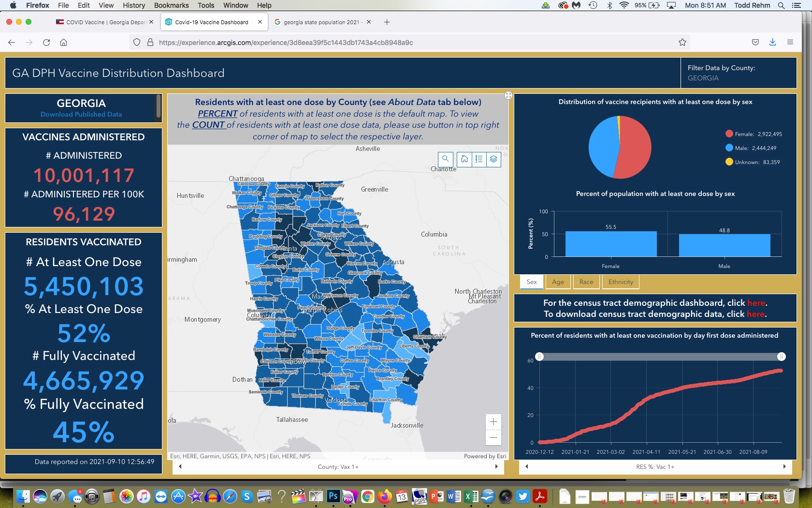Zoom in on the county map
The width and height of the screenshot is (812, 508).
pyautogui.click(x=493, y=422)
